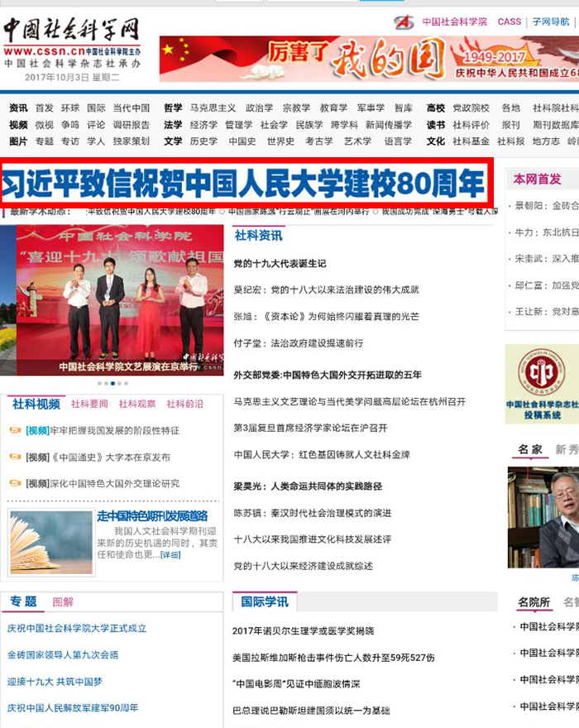The width and height of the screenshot is (579, 728).
Task: Open the 新闻传播学 category
Action: point(389,124)
